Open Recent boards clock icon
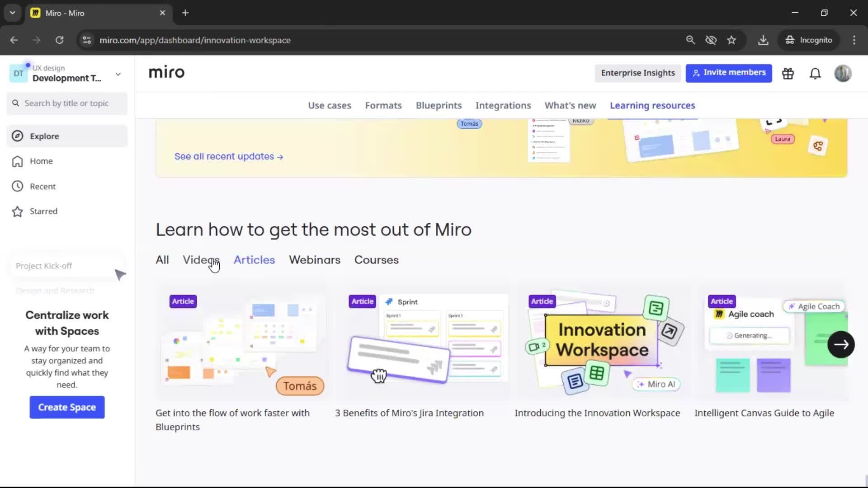868x488 pixels. tap(17, 186)
